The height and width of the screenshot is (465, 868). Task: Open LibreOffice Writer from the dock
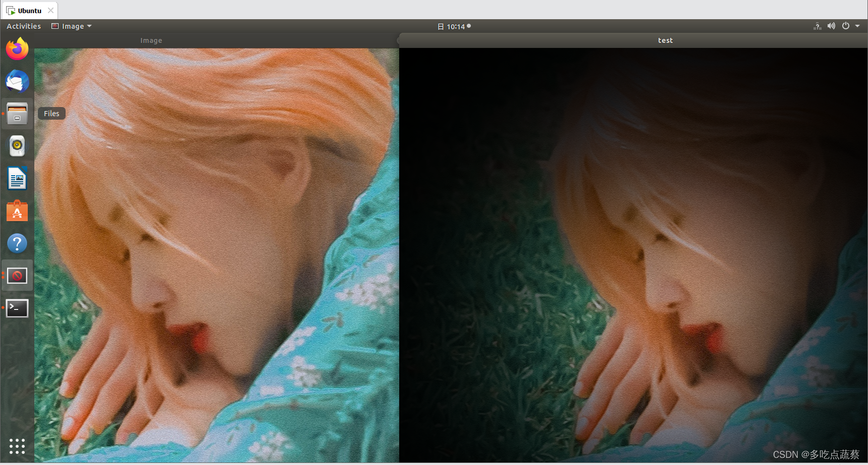click(x=17, y=179)
